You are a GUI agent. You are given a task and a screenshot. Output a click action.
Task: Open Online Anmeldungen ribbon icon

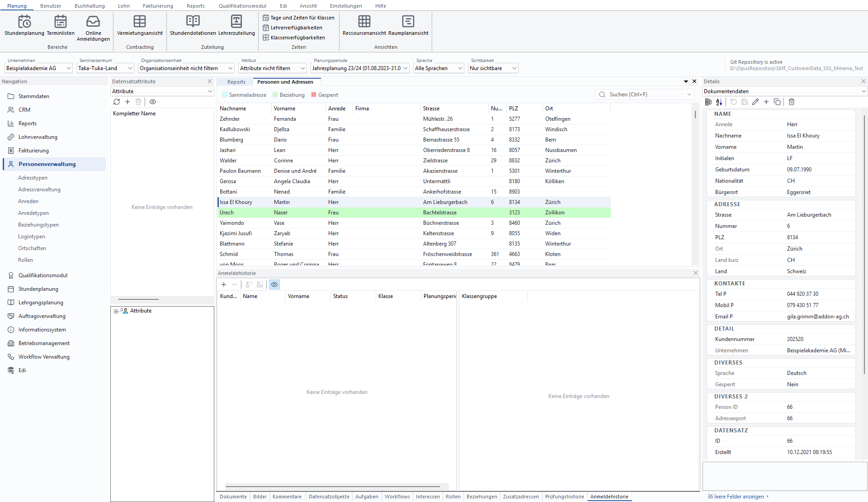(93, 28)
